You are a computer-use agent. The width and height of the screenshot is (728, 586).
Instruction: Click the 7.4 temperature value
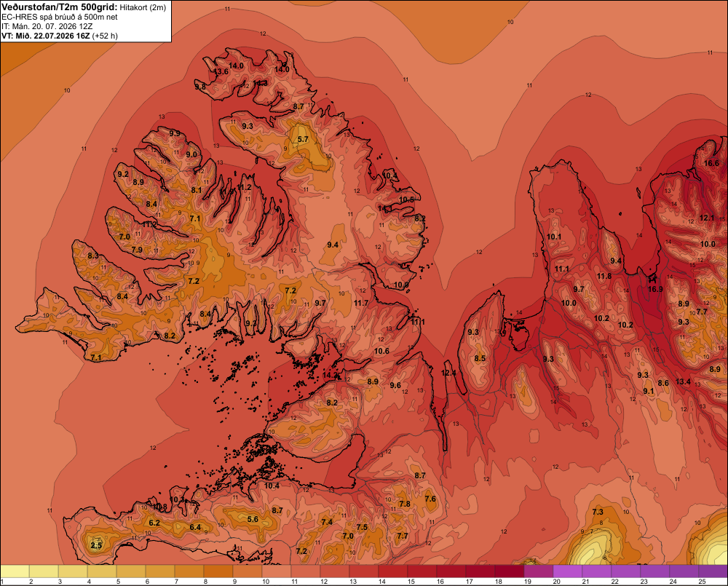pos(327,522)
